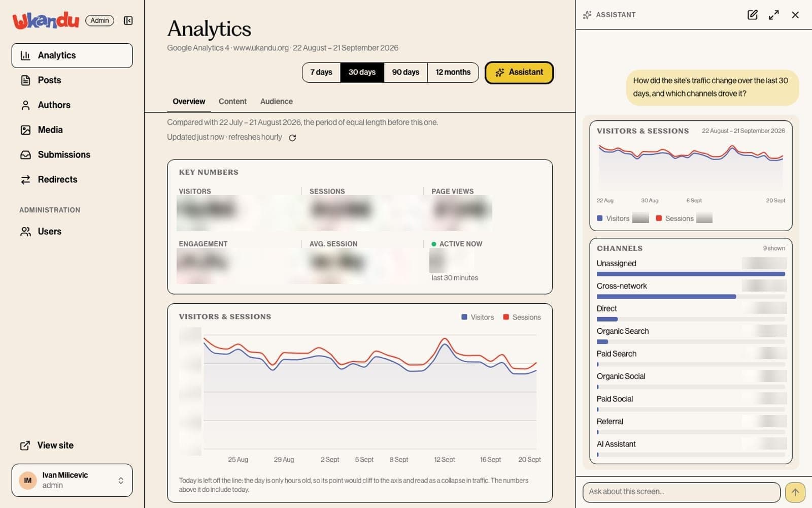Open the Media library
812x508 pixels.
[x=72, y=130]
